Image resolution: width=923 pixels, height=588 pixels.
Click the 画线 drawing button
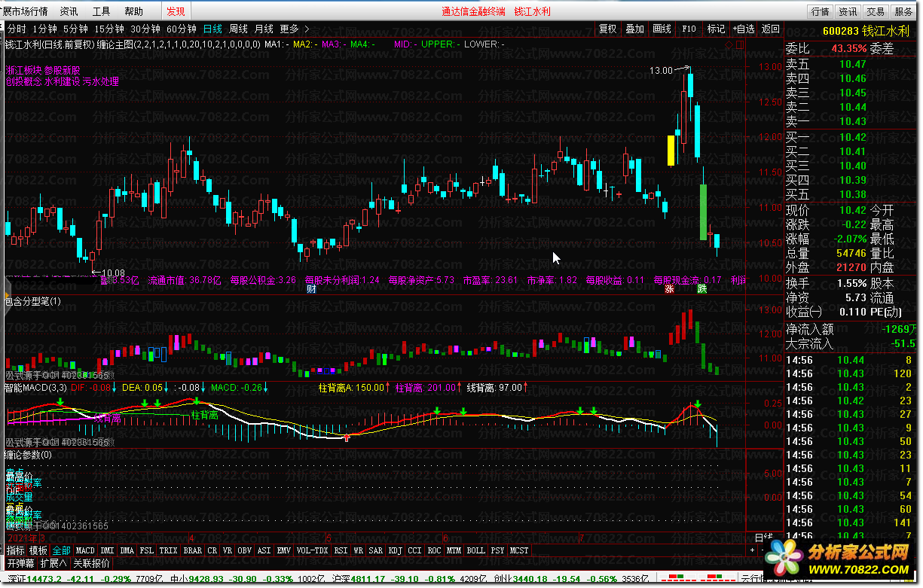tap(662, 29)
